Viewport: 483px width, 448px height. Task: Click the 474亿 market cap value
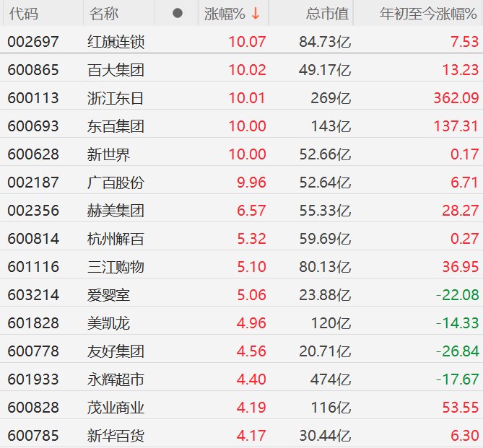tap(331, 379)
